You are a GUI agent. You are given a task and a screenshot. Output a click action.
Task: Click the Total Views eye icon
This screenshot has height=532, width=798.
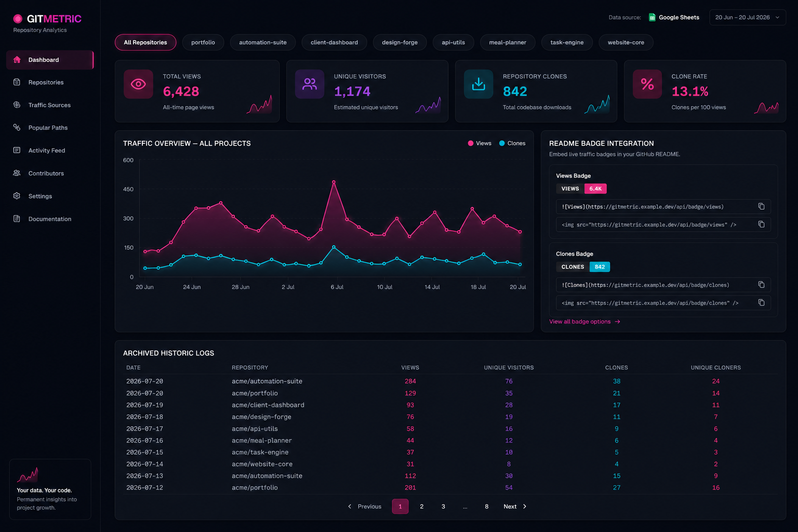tap(138, 84)
